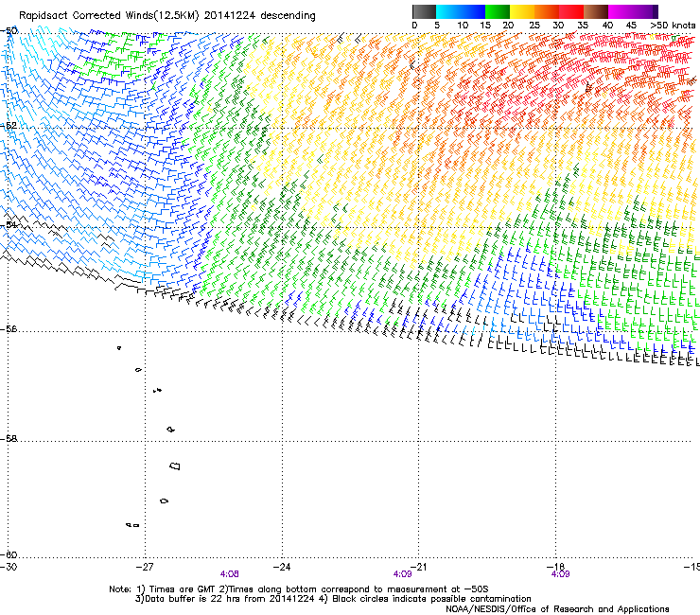This screenshot has width=700, height=615.
Task: Click the purple 4:08 time label
Action: tap(230, 574)
